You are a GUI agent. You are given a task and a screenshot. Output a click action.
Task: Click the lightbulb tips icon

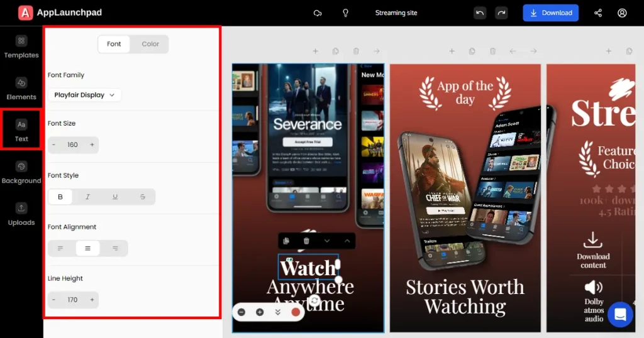pos(345,13)
